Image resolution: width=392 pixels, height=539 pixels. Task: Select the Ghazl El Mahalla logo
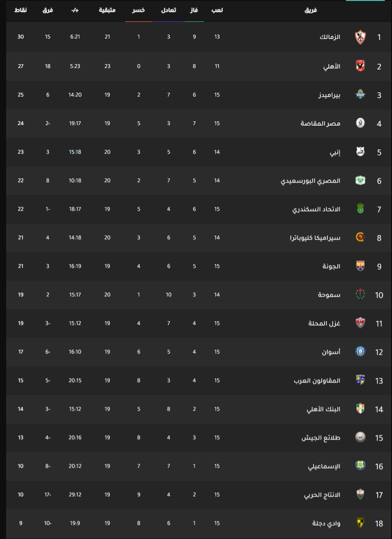(x=360, y=323)
